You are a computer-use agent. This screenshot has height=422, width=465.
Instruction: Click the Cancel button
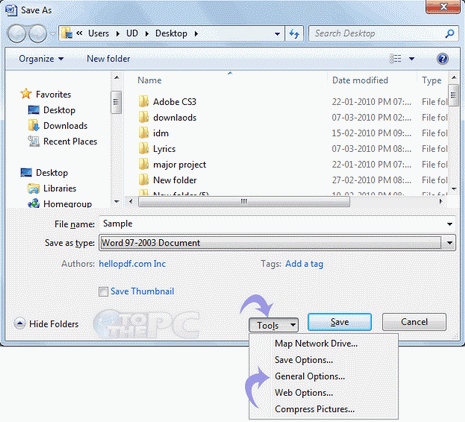pyautogui.click(x=414, y=322)
